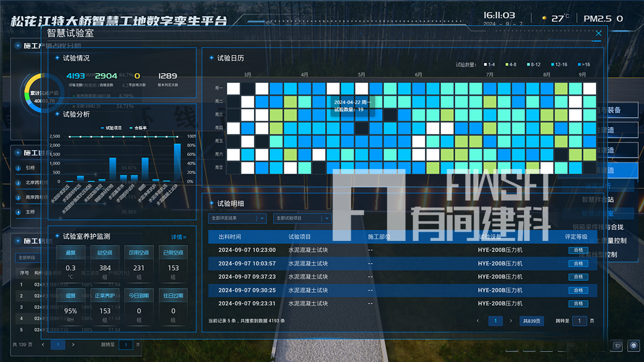This screenshot has height=362, width=644.
Task: Click 合格 badge for 09:37:23 record
Action: [578, 277]
